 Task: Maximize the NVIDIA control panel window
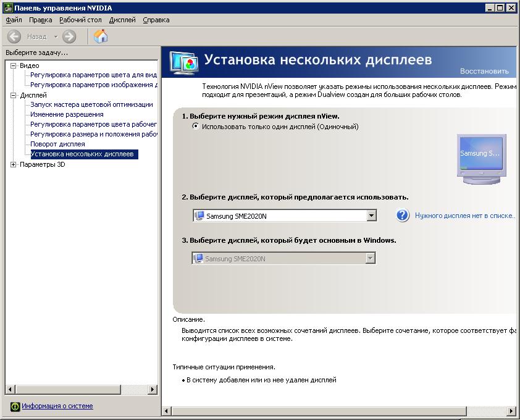pos(500,7)
